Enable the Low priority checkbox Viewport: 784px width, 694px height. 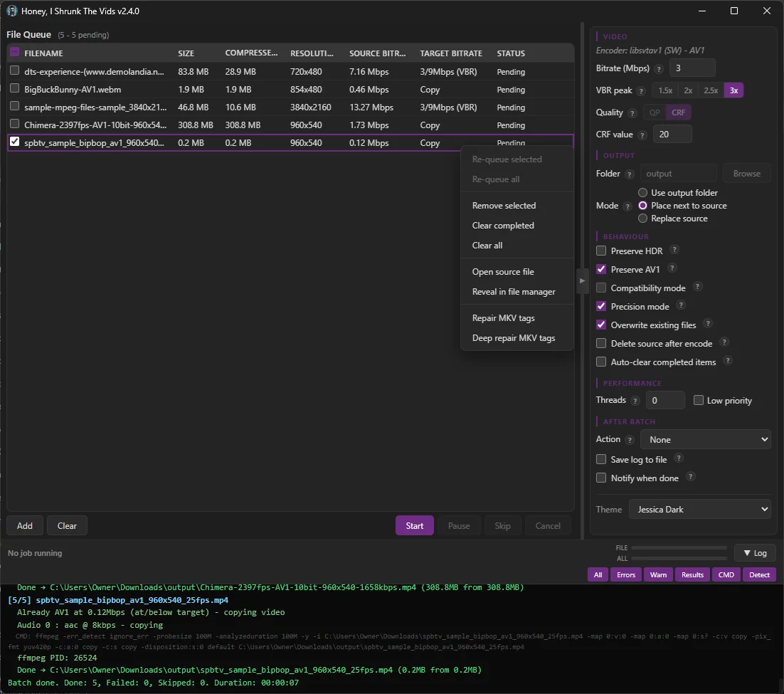[699, 400]
